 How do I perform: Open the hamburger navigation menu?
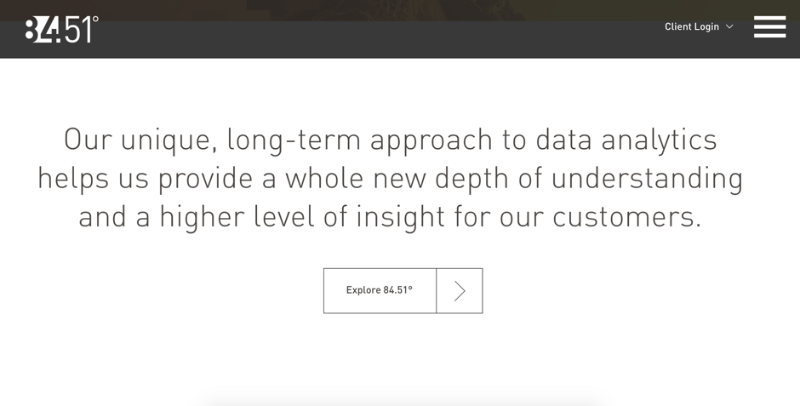pyautogui.click(x=769, y=27)
